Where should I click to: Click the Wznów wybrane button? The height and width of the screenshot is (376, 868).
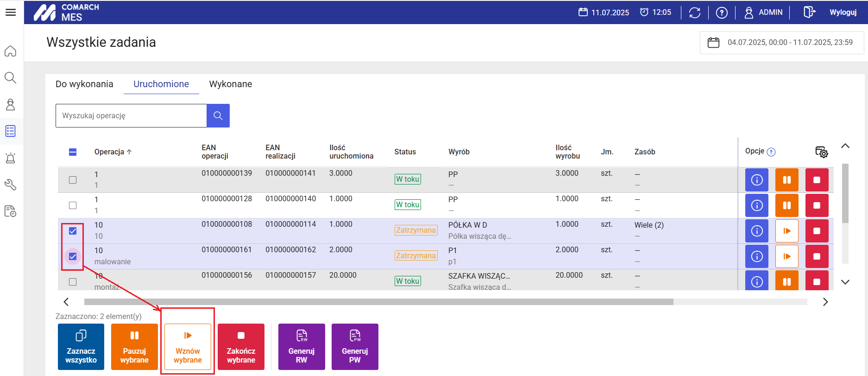188,347
